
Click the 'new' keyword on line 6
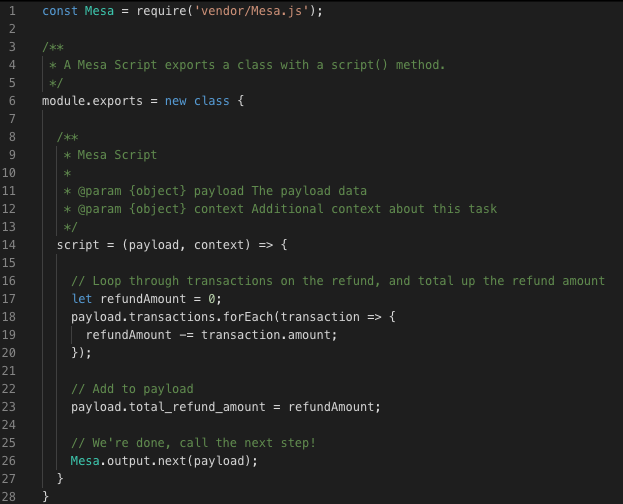[176, 101]
